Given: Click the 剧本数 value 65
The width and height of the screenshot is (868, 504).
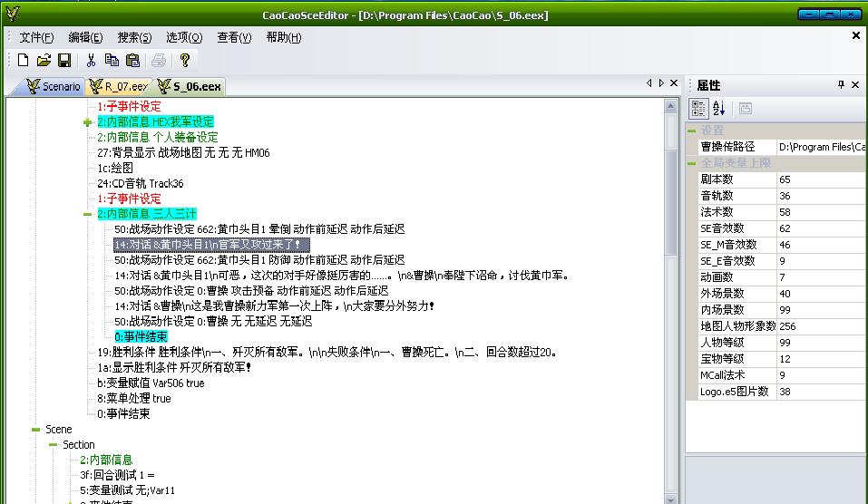Looking at the screenshot, I should 821,179.
